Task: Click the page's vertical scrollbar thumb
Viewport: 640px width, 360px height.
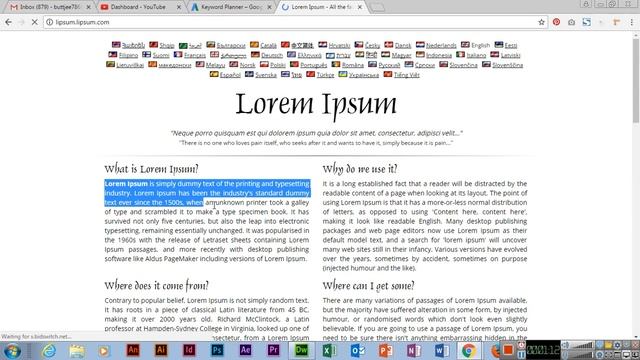Action: click(636, 80)
